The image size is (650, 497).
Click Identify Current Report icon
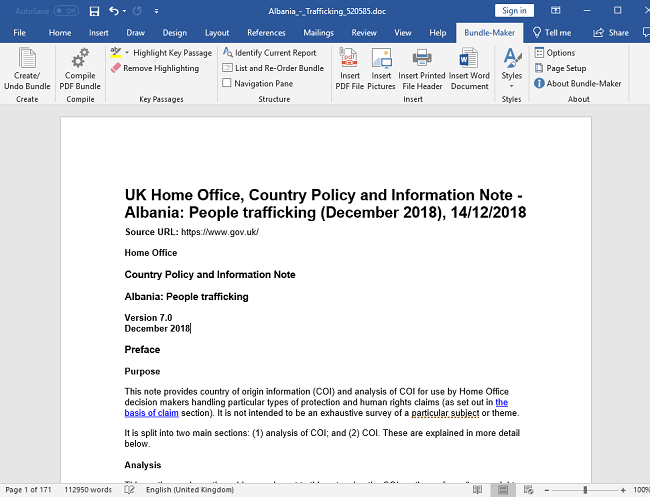[228, 52]
